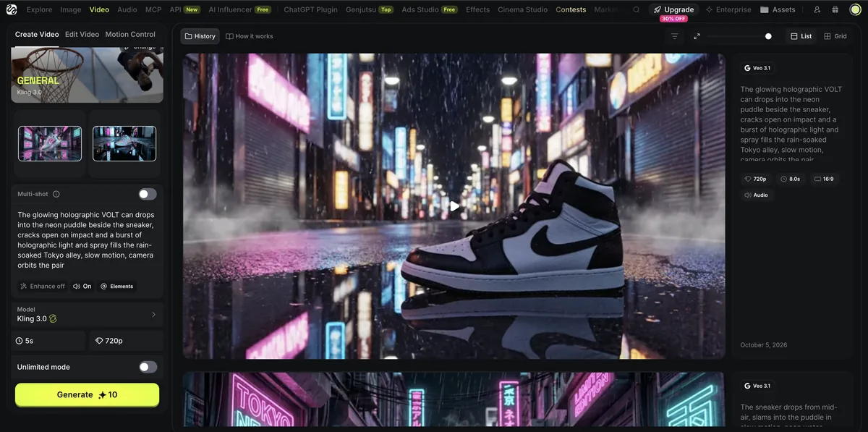The width and height of the screenshot is (868, 432).
Task: Toggle the Multi-shot switch
Action: pos(148,194)
